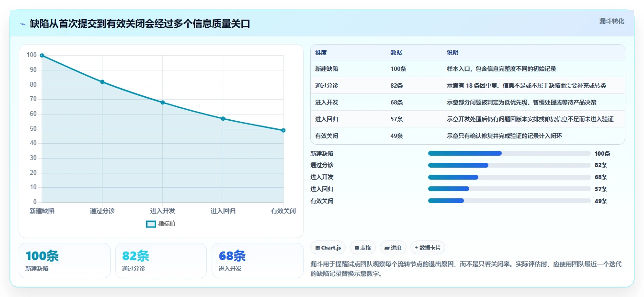Click the 说明 column header
The image size is (644, 297).
pos(452,52)
